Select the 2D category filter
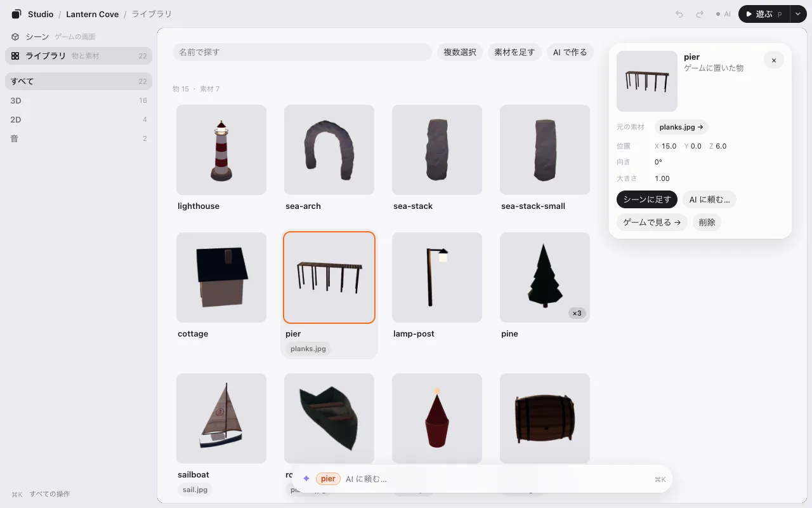Viewport: 812px width, 508px height. pos(79,119)
